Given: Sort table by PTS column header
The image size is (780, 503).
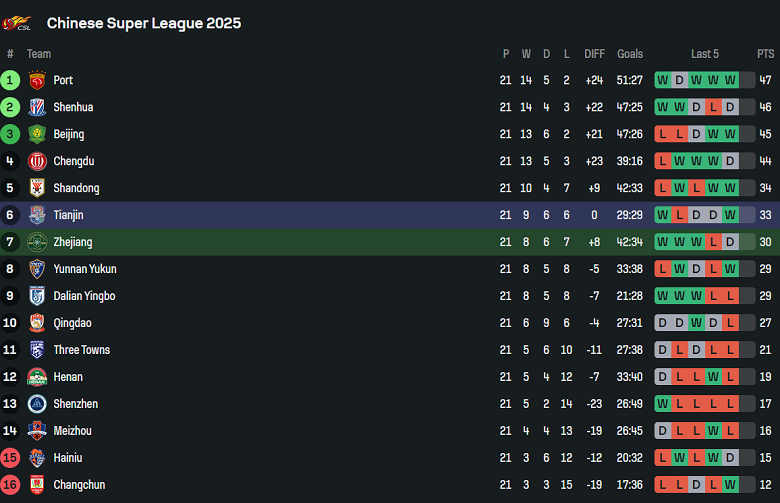Looking at the screenshot, I should pos(765,54).
